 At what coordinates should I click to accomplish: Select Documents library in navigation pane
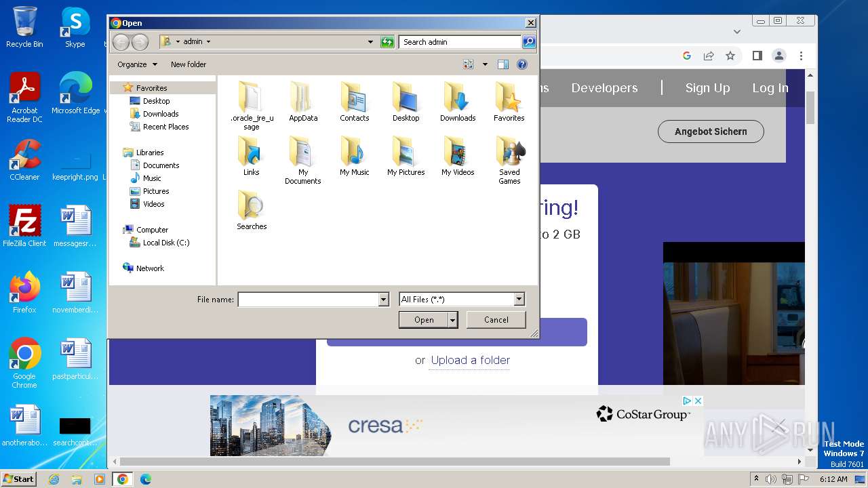(161, 165)
